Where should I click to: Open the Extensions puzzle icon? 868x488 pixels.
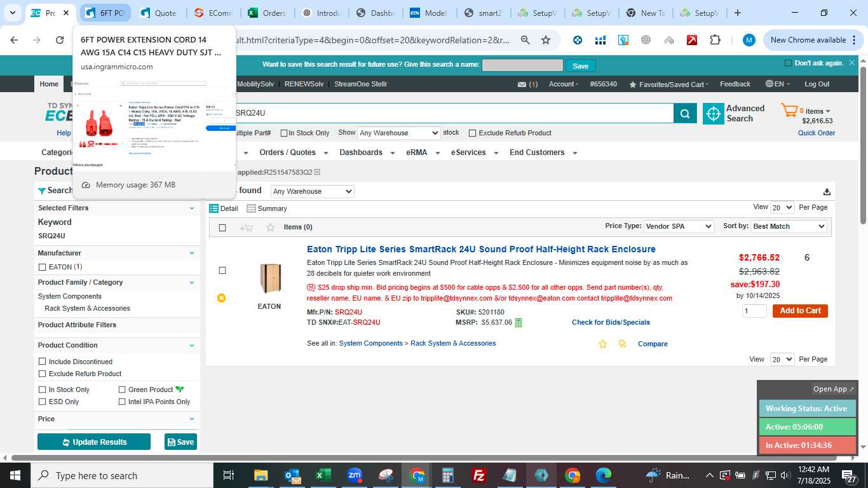(715, 40)
